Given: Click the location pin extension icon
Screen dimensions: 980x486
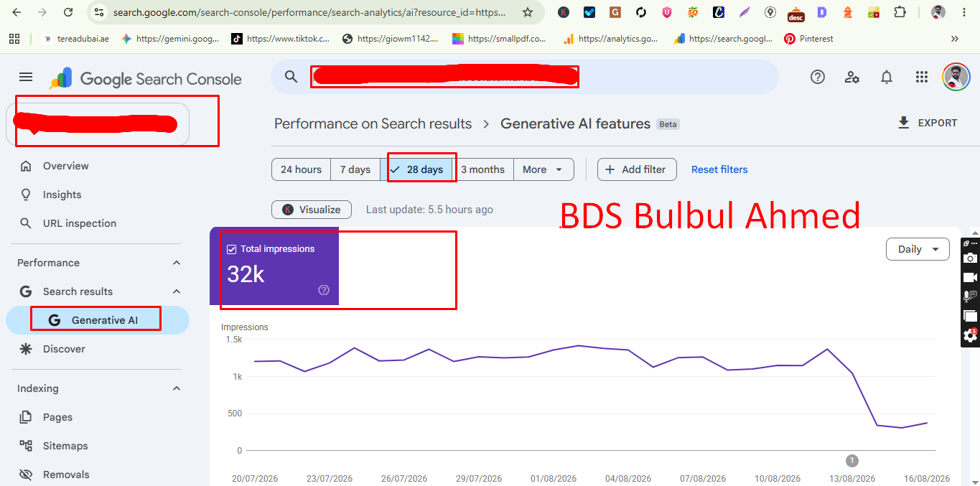Looking at the screenshot, I should pyautogui.click(x=770, y=12).
